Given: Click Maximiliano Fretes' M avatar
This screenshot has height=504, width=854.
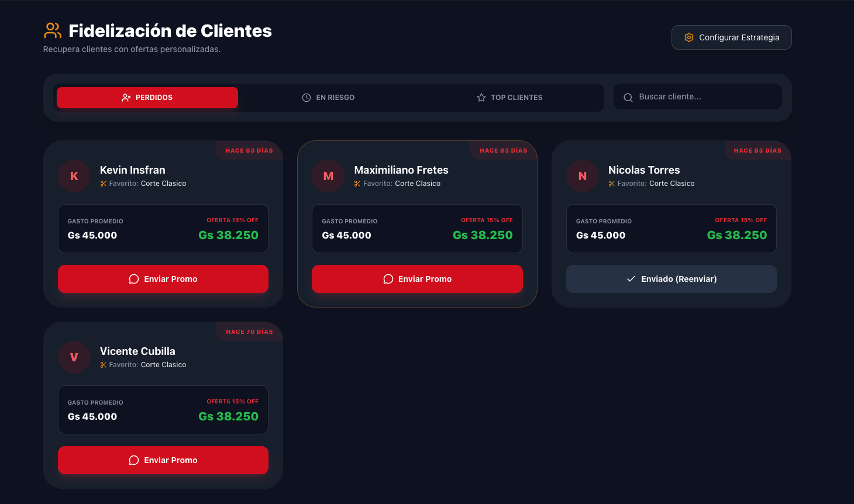Looking at the screenshot, I should pos(328,176).
